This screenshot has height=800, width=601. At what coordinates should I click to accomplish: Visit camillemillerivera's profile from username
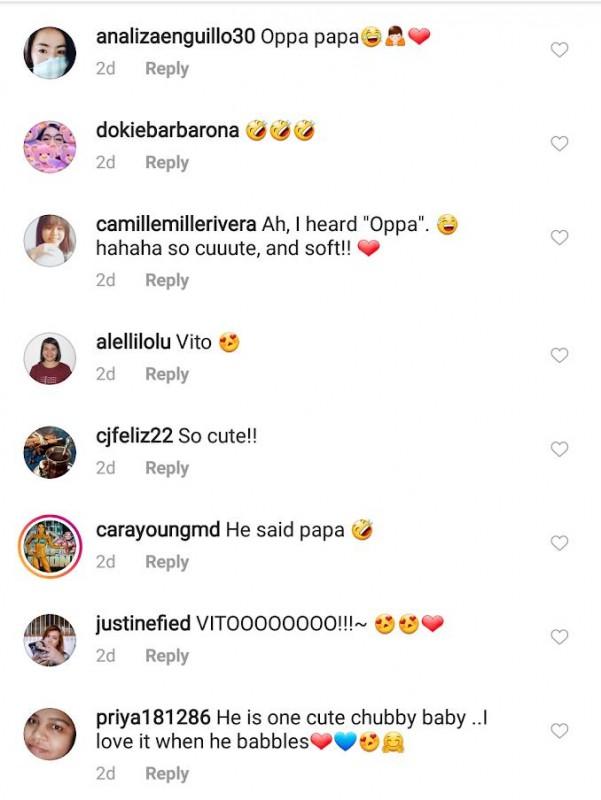click(x=176, y=223)
